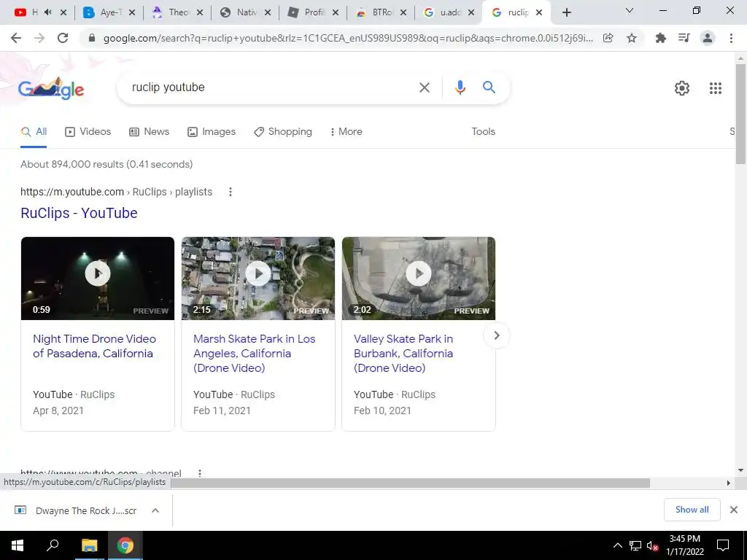The width and height of the screenshot is (747, 560).
Task: Select the Videos search filter
Action: click(88, 132)
